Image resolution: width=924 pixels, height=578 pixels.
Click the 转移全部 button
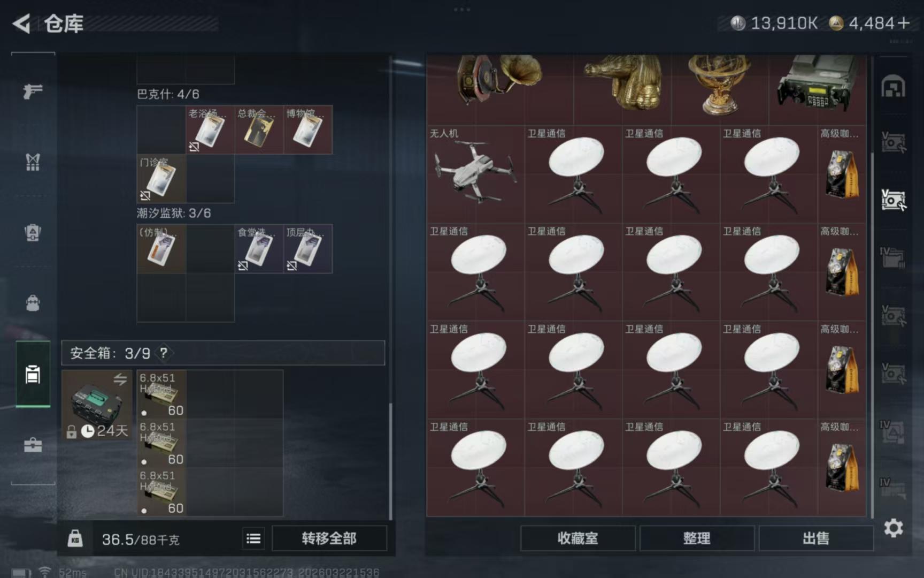pyautogui.click(x=329, y=538)
